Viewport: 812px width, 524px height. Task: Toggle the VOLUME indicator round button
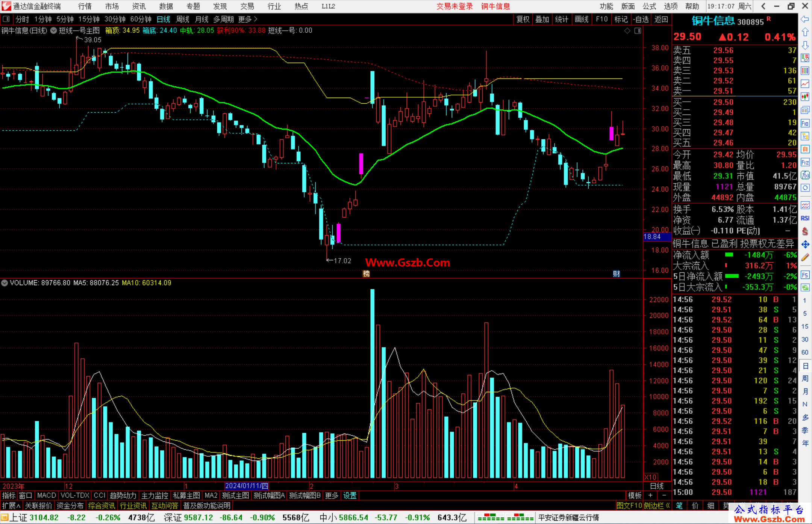5,283
